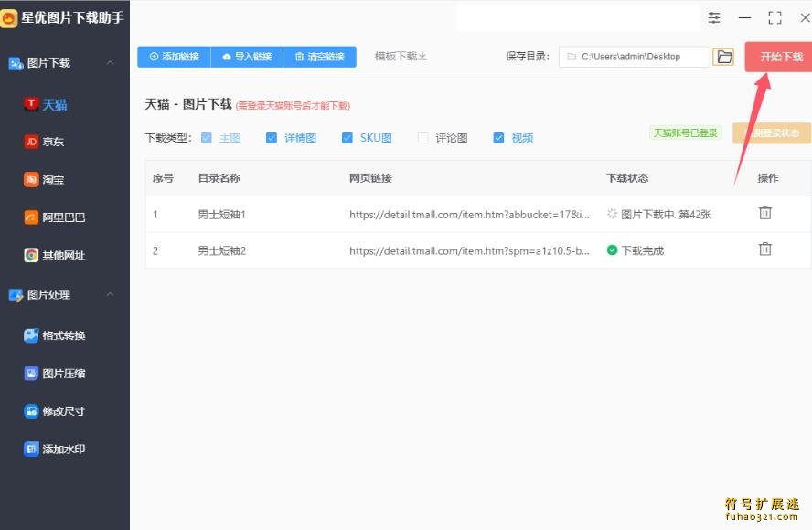Click the 下载状态 column header

coord(627,178)
